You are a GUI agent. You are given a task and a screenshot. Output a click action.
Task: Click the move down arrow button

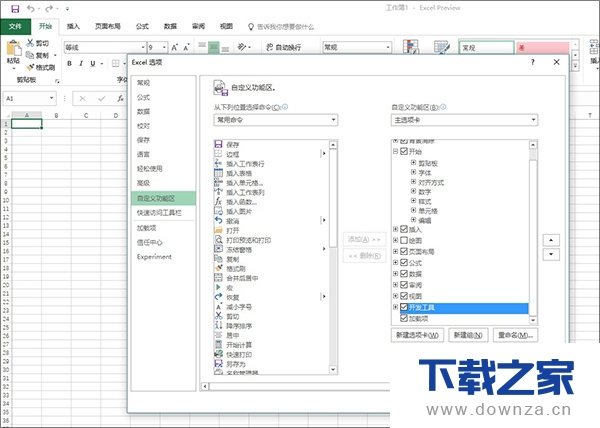click(x=551, y=254)
